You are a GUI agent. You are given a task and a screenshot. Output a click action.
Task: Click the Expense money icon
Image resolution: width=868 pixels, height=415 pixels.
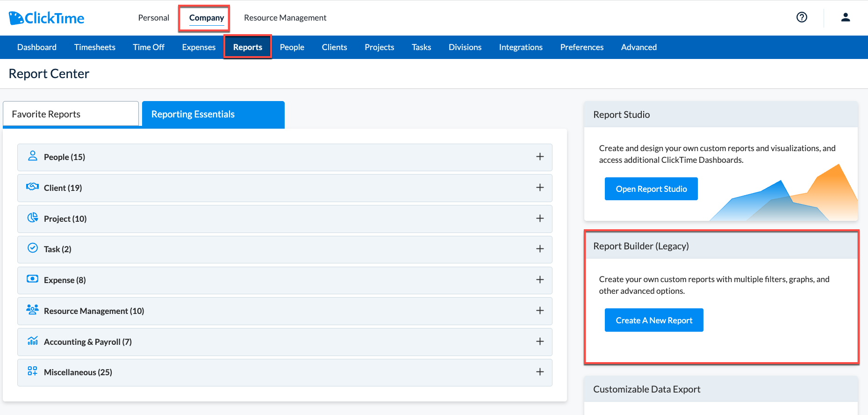pyautogui.click(x=32, y=279)
